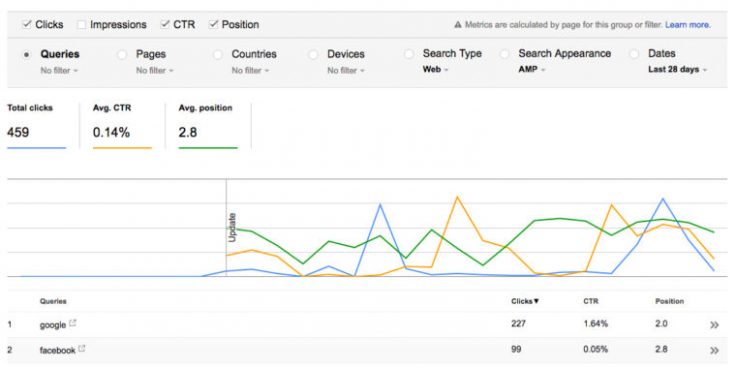Open the Web search type dropdown
Screen dimensions: 736x368
coord(435,69)
